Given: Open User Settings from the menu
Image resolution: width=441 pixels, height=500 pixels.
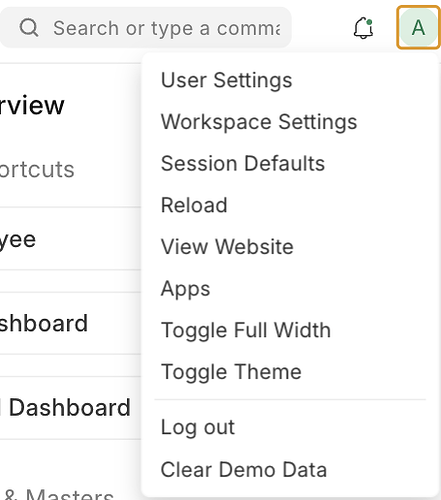Looking at the screenshot, I should coord(226,80).
